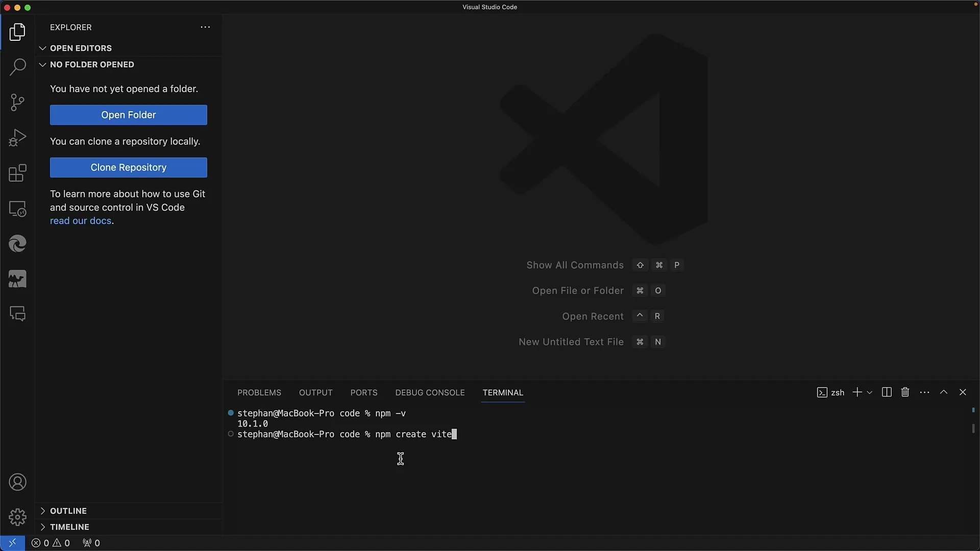Open Run and Debug view icon
This screenshot has height=551, width=980.
[x=17, y=138]
